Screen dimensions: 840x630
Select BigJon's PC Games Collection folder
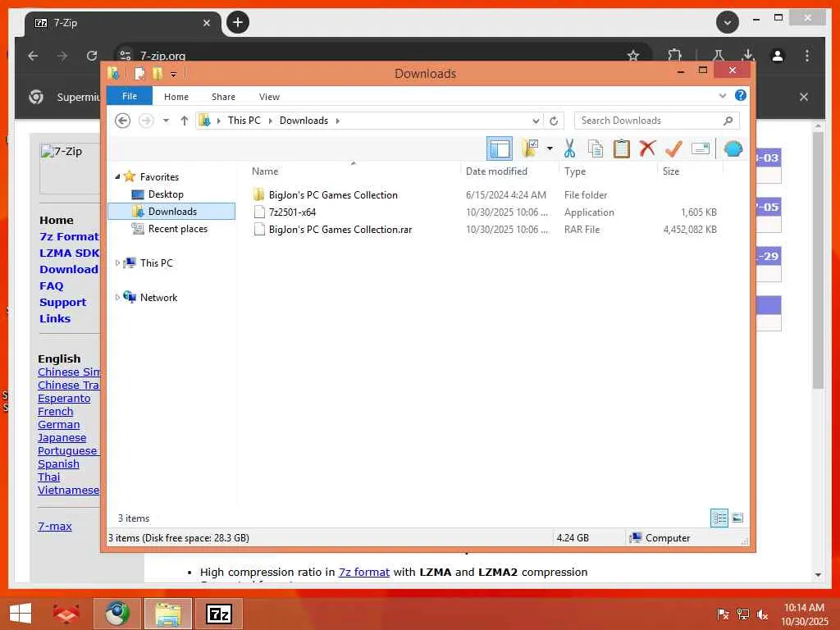(333, 195)
